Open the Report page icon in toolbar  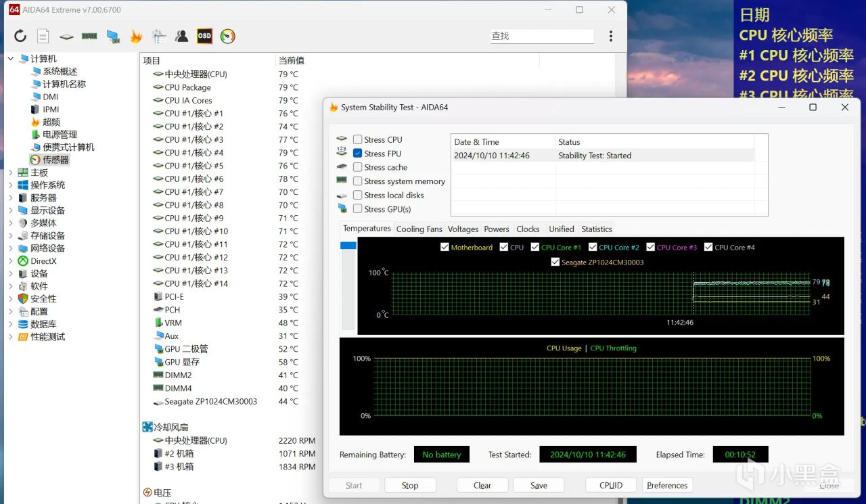pyautogui.click(x=43, y=37)
